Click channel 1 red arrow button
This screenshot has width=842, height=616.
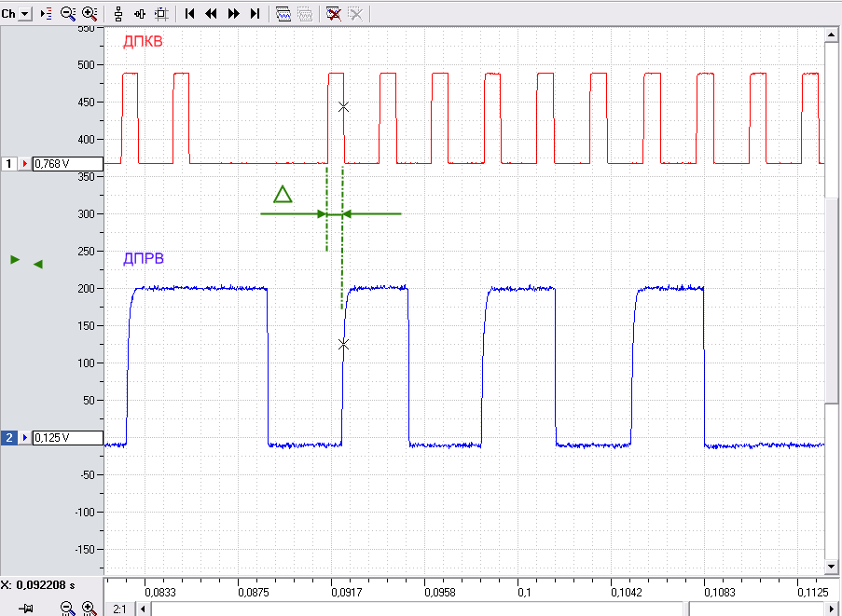pyautogui.click(x=24, y=164)
